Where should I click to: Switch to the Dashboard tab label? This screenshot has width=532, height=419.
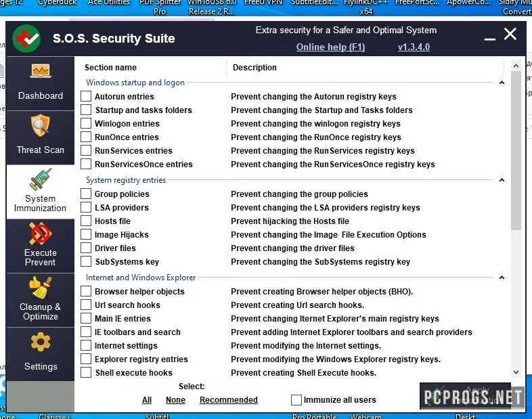click(x=41, y=95)
